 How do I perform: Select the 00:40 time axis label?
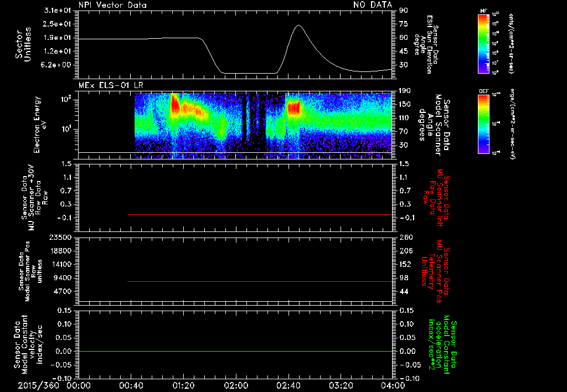pyautogui.click(x=131, y=385)
